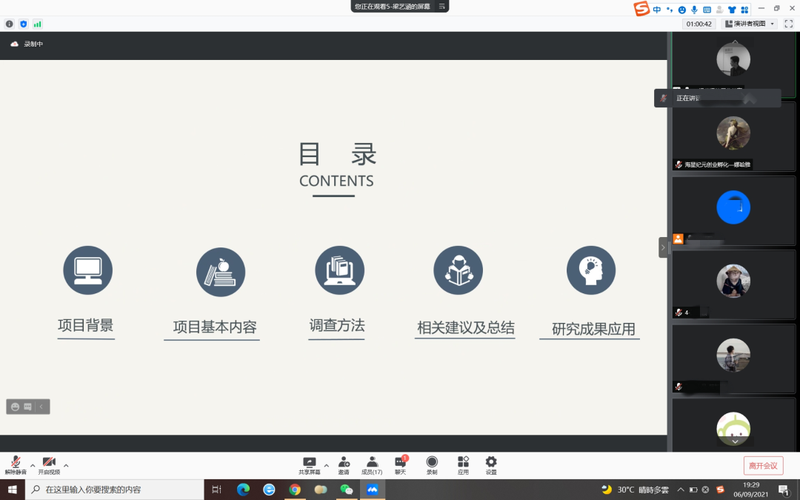Expand share options arrow beside 共享屏幕
The image size is (800, 500).
tap(326, 465)
